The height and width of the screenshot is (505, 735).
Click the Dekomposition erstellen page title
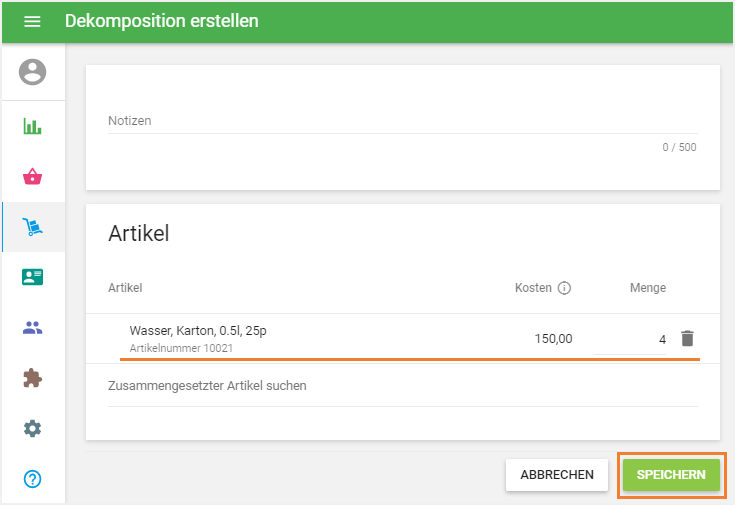[161, 21]
